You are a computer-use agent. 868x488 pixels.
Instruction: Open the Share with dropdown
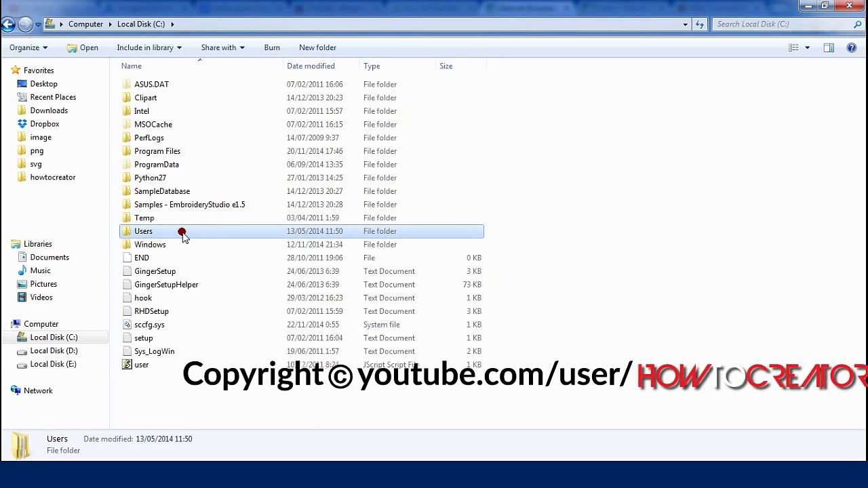tap(222, 47)
